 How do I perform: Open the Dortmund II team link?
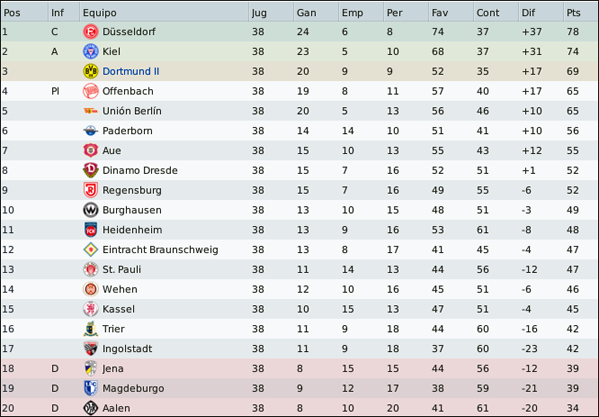coord(131,71)
